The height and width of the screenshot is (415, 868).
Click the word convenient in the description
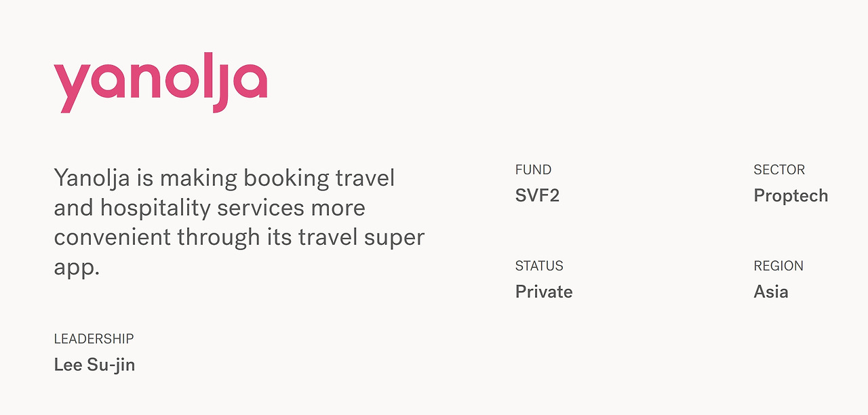113,237
